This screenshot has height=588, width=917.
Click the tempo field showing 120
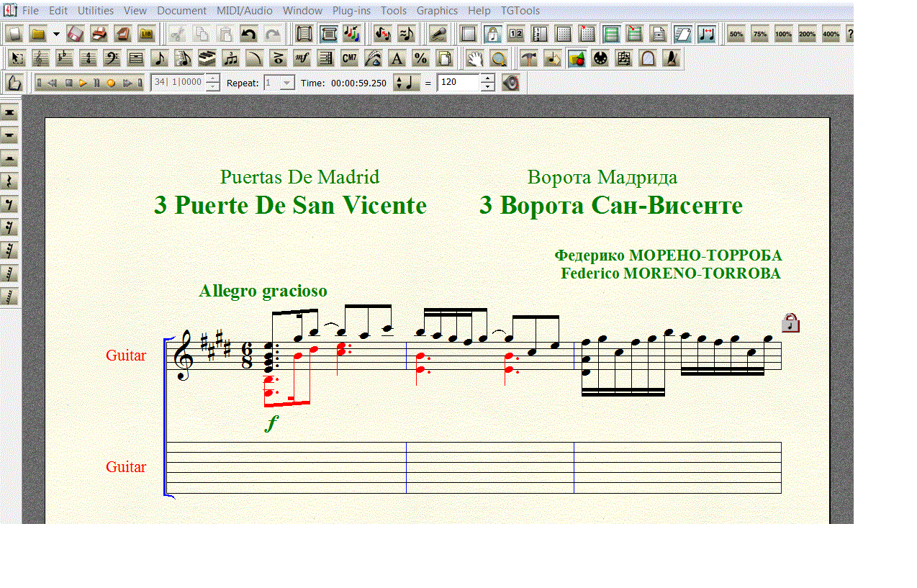click(x=458, y=83)
